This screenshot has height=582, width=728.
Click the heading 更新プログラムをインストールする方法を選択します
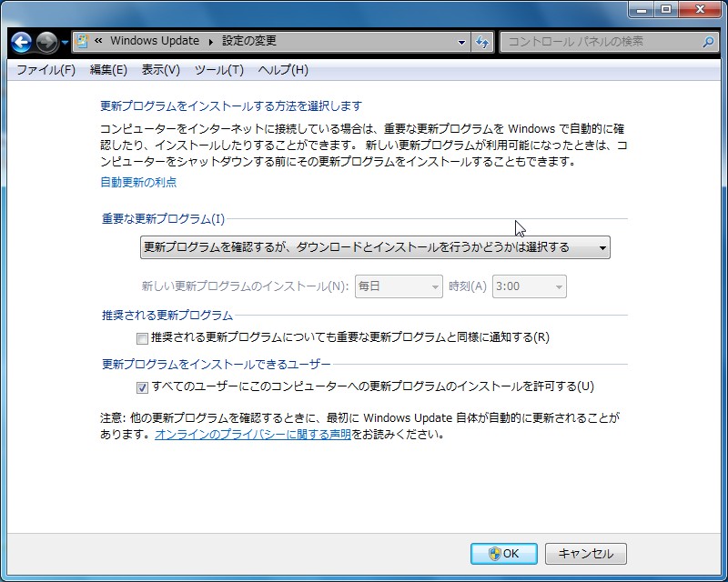[x=231, y=105]
